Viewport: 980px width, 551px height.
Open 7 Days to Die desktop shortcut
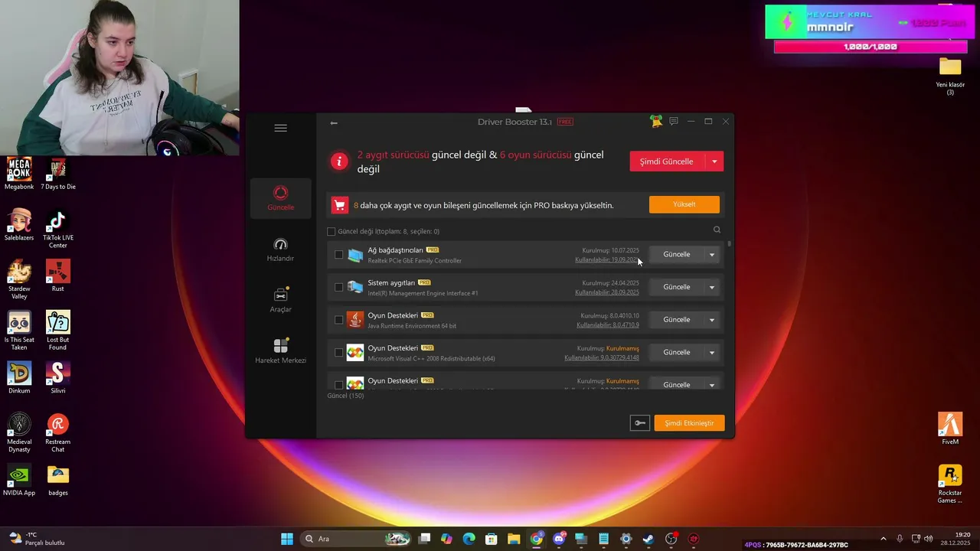click(58, 174)
